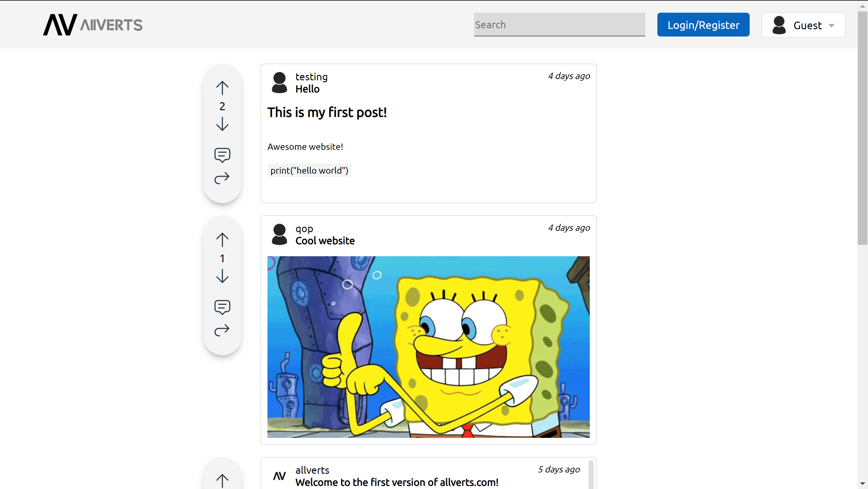
Task: Downvote the 'Hello' post by testing
Action: click(x=222, y=124)
